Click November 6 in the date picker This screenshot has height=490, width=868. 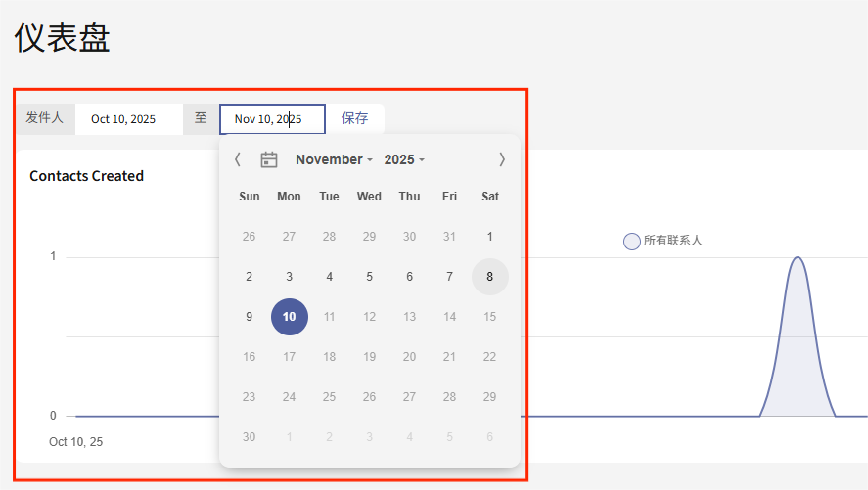[x=410, y=277]
